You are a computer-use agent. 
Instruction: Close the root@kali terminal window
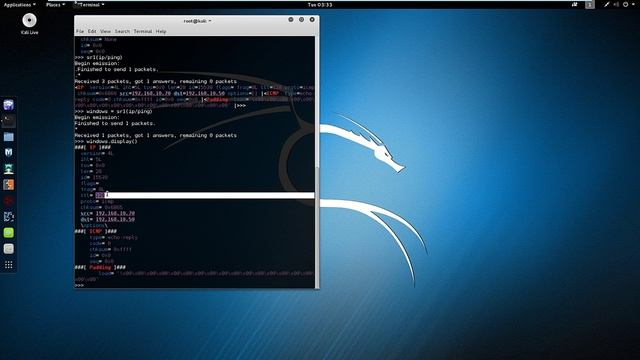click(x=312, y=20)
